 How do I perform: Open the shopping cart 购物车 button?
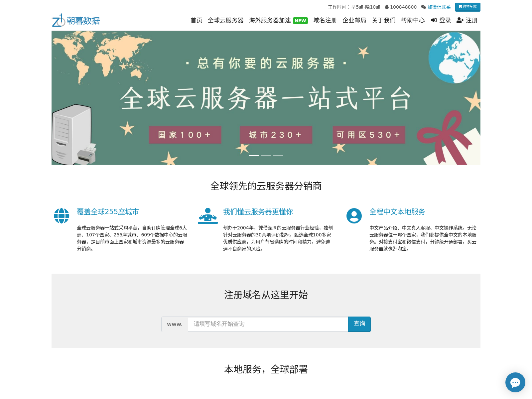point(467,7)
